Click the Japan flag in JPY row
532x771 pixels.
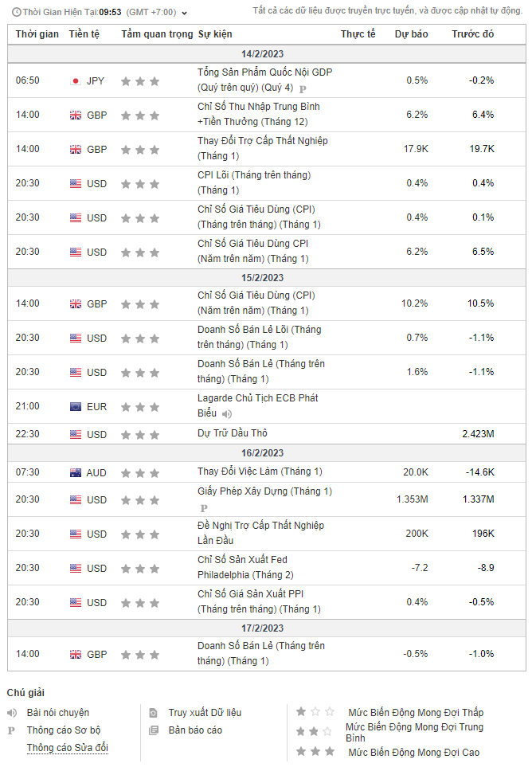click(x=76, y=81)
